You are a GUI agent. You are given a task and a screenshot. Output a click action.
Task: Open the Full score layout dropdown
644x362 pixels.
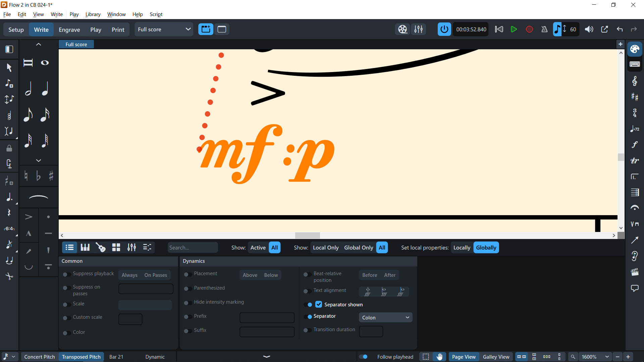pos(164,29)
